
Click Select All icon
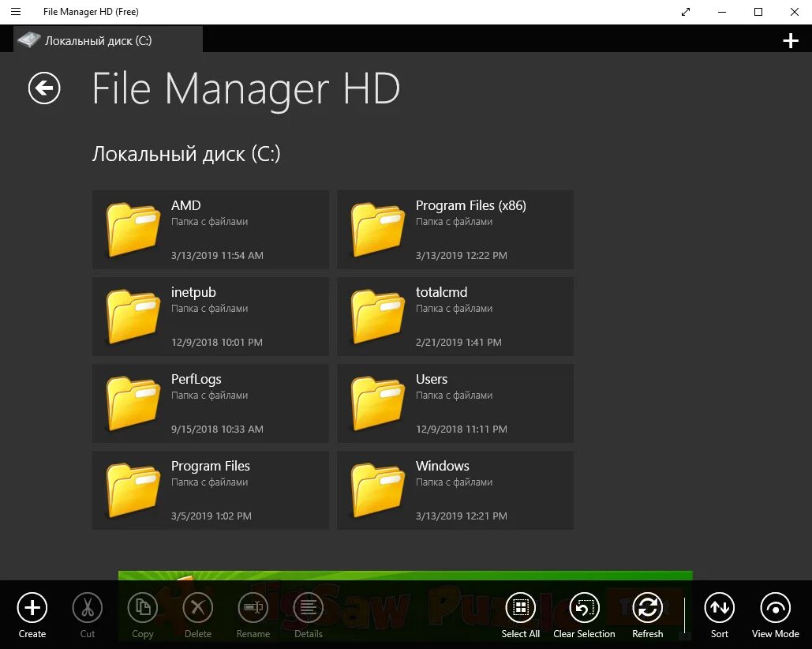point(521,608)
